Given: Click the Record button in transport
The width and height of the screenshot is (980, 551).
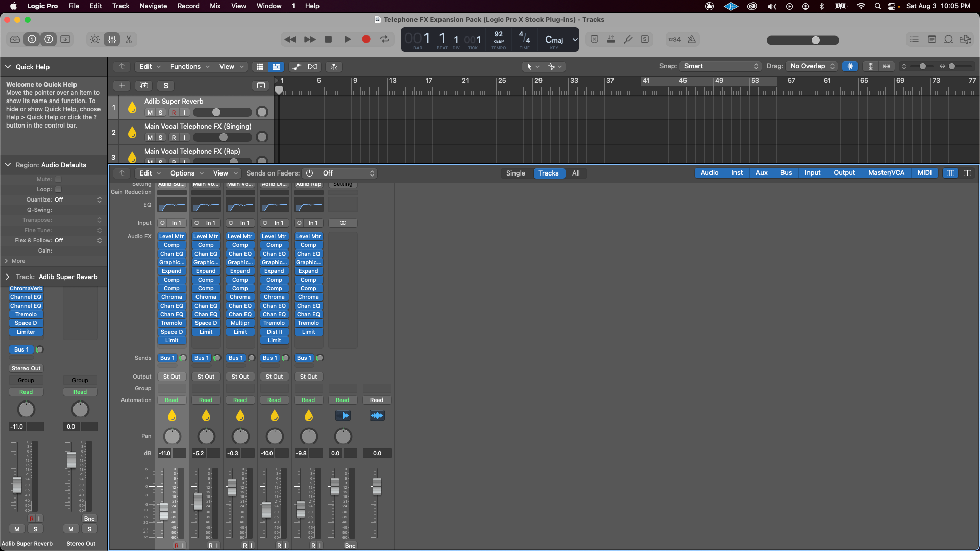Looking at the screenshot, I should [x=366, y=39].
